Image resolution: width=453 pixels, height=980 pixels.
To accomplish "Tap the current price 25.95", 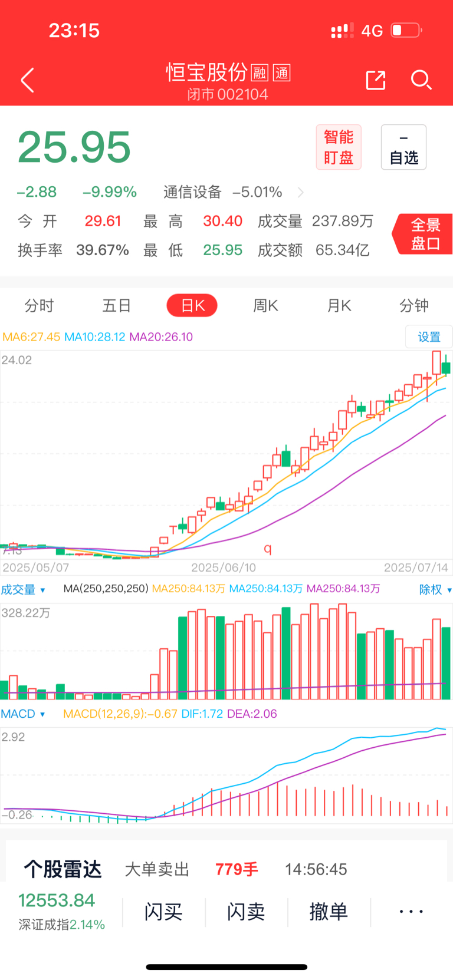I will [x=74, y=147].
